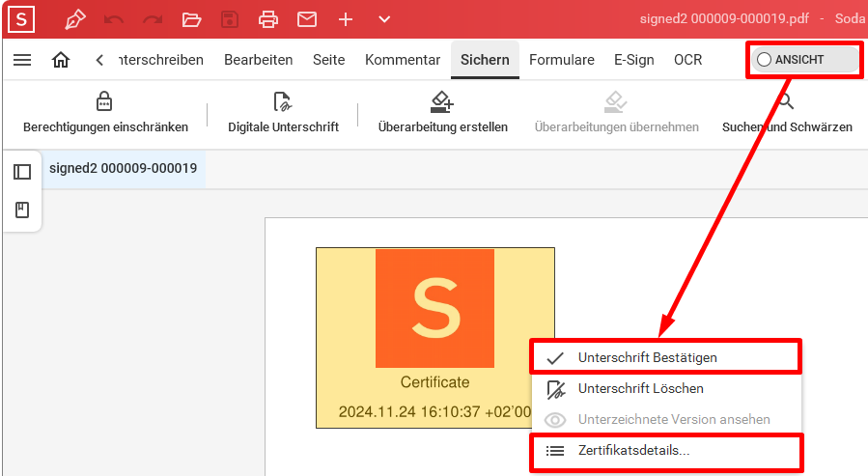
Task: Click the Überarbeitungen übernehmen icon
Action: (616, 101)
